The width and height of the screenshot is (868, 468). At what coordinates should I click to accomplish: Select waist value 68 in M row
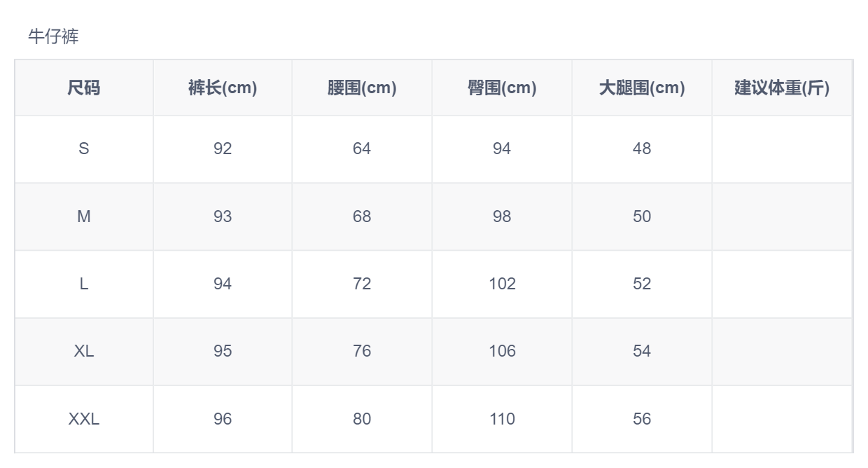tap(362, 216)
